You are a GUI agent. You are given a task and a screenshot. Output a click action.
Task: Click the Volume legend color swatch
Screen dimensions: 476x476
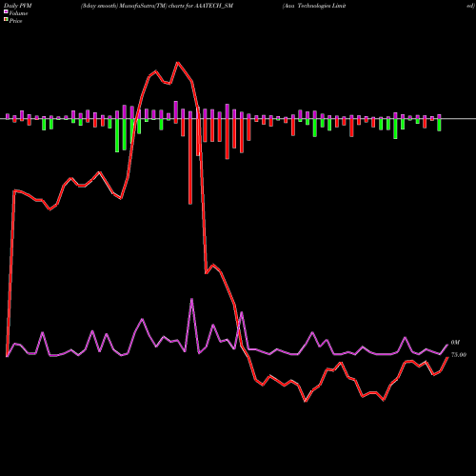click(x=6, y=11)
